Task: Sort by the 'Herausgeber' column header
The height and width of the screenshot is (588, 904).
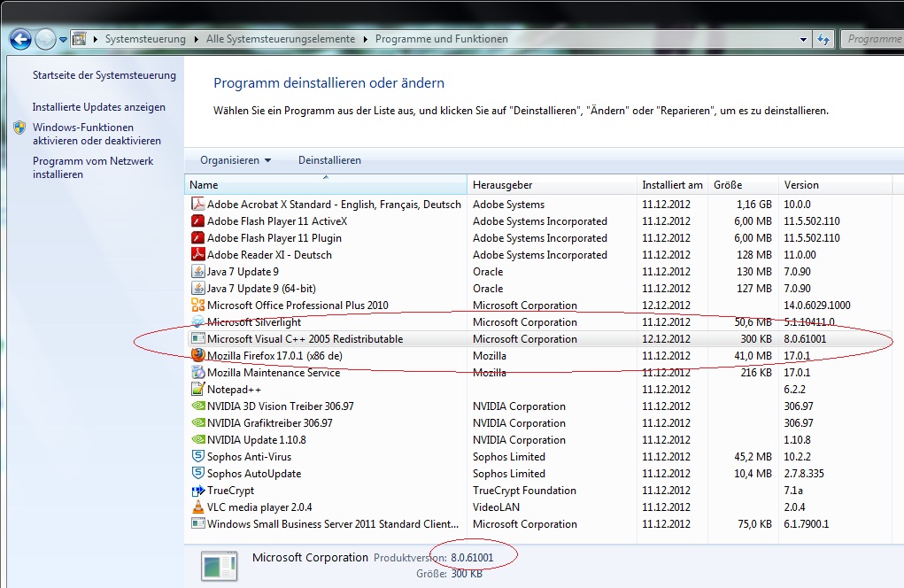Action: 552,185
